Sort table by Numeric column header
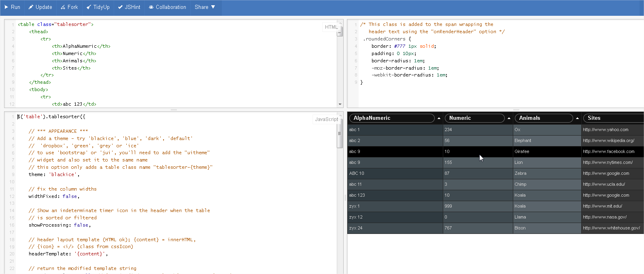 click(x=475, y=118)
